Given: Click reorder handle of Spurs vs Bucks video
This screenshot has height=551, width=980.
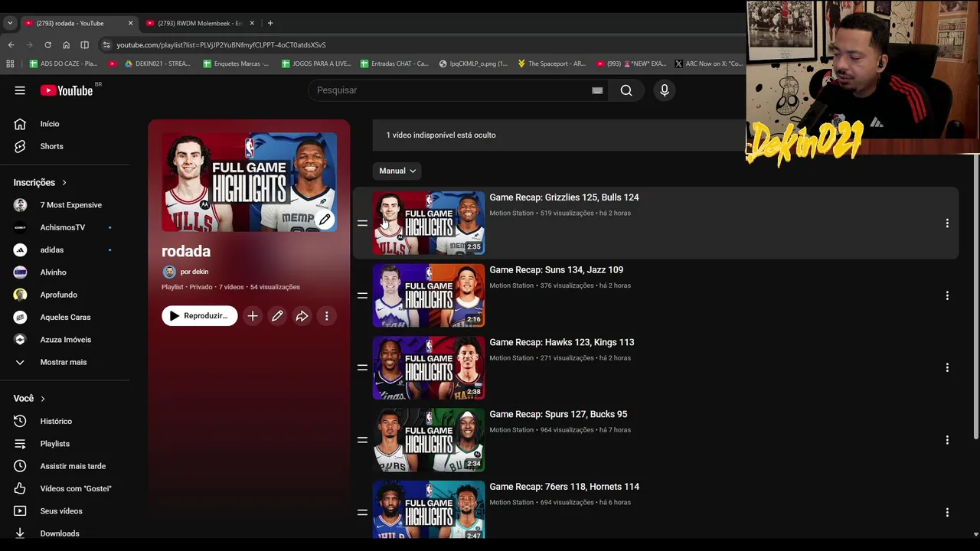Looking at the screenshot, I should (x=362, y=440).
